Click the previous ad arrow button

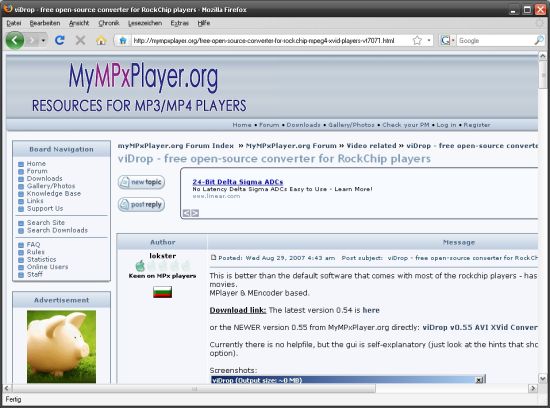pyautogui.click(x=187, y=213)
